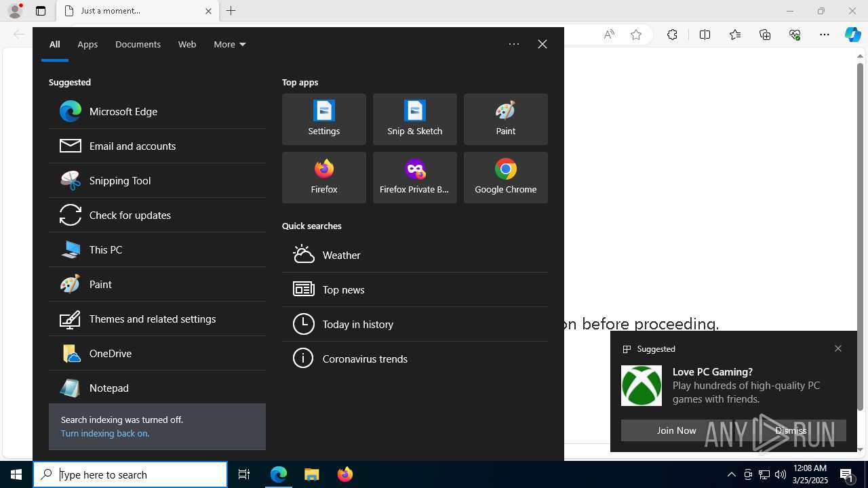Run Coronavirus trends quick search
This screenshot has height=488, width=868.
point(415,359)
